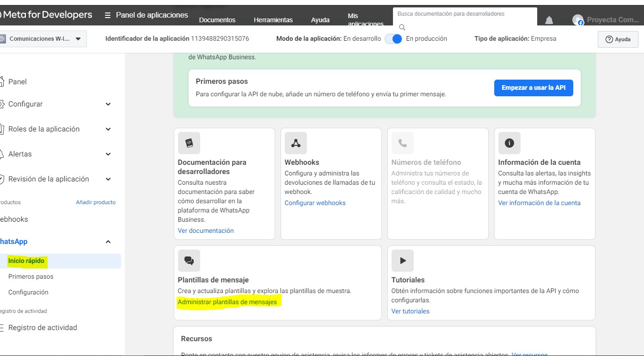Open the sidebar Webhooks product entry
Image resolution: width=644 pixels, height=356 pixels.
(14, 219)
